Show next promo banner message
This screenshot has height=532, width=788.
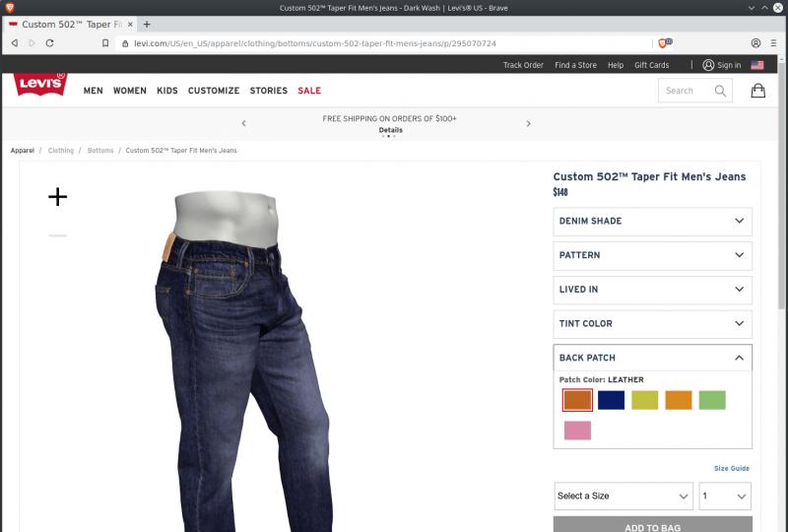pos(528,123)
